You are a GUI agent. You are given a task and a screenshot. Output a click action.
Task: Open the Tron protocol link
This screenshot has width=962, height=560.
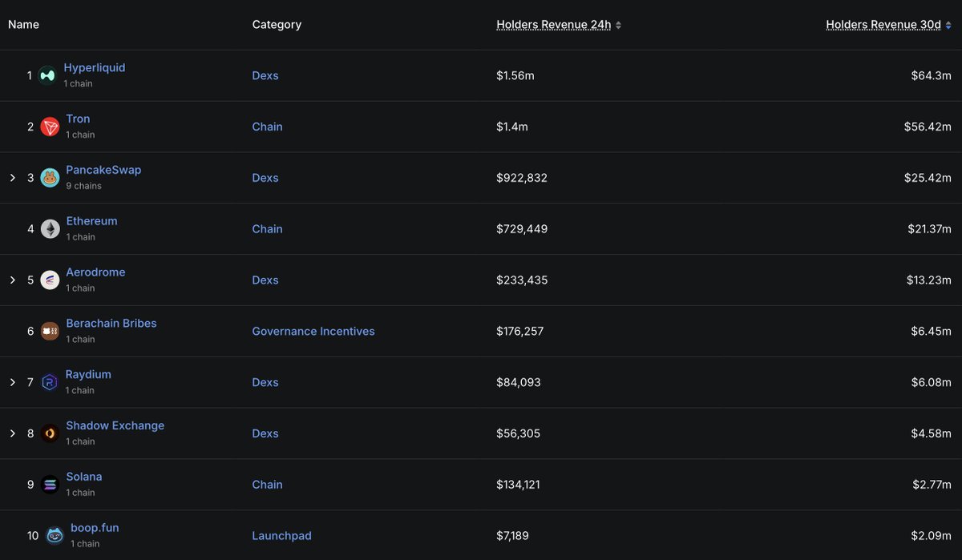click(x=78, y=119)
